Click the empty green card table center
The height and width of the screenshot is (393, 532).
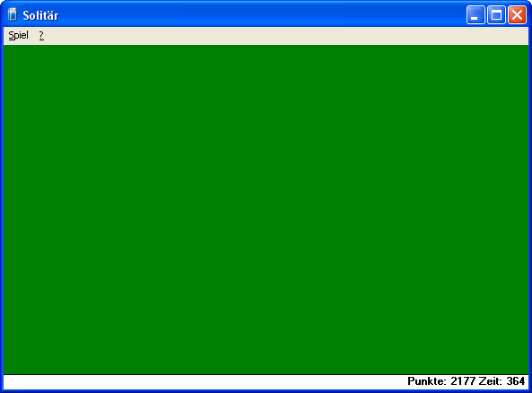tap(266, 209)
